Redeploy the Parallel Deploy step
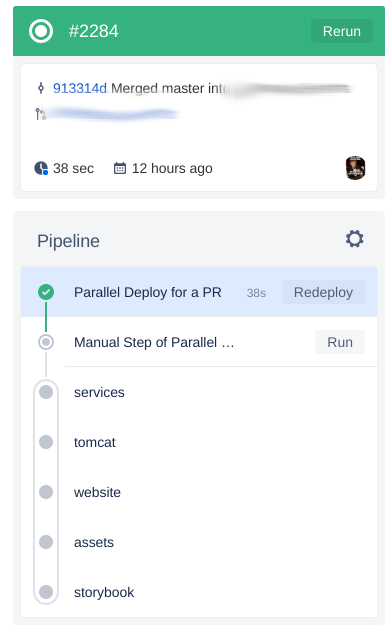 point(323,292)
